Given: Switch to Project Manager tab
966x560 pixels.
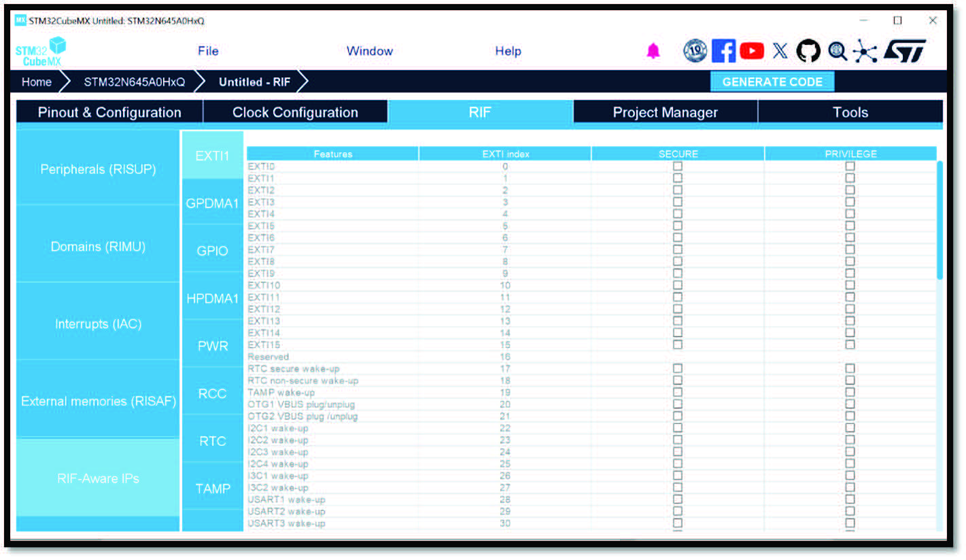Looking at the screenshot, I should [665, 113].
